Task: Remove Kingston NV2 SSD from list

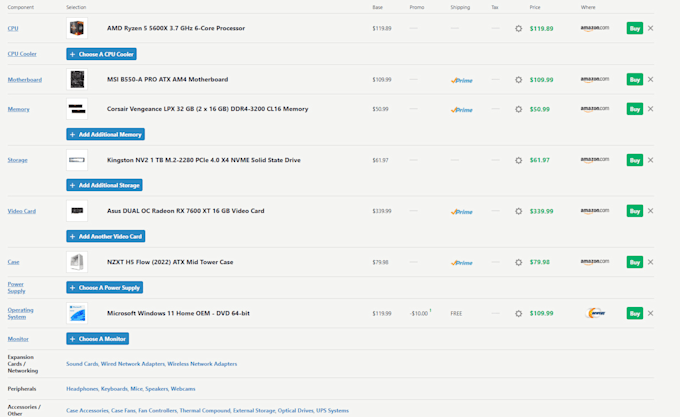Action: [x=651, y=160]
